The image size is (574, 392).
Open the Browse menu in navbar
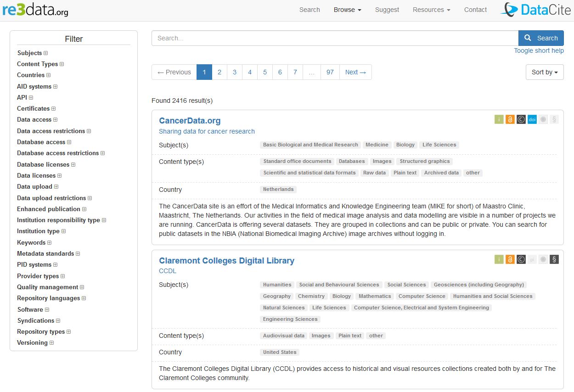coord(347,10)
